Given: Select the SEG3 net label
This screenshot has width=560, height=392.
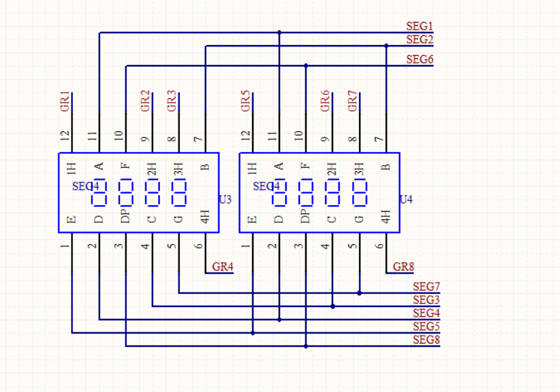Looking at the screenshot, I should pyautogui.click(x=427, y=300).
